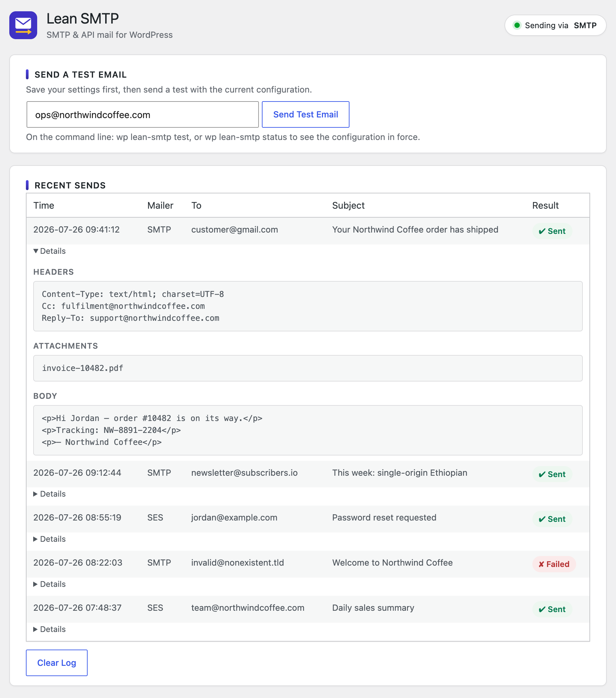The width and height of the screenshot is (616, 698).
Task: Click the Sent badge on the single-origin Ethiopian row
Action: point(552,474)
